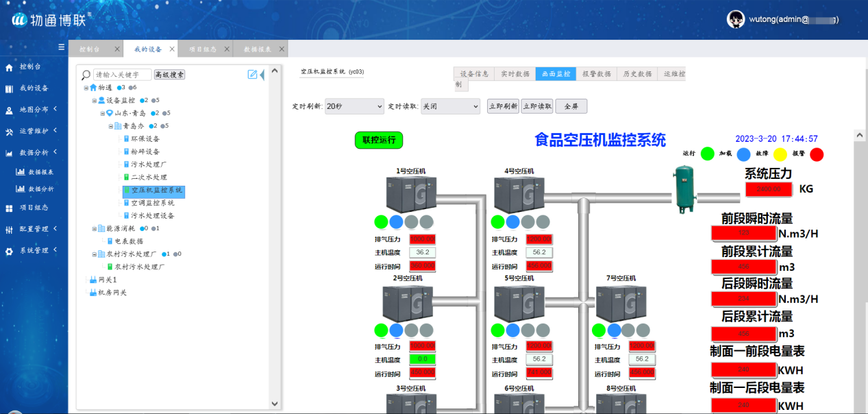Switch to the 报警数据 tab
The height and width of the screenshot is (414, 868).
pyautogui.click(x=596, y=74)
